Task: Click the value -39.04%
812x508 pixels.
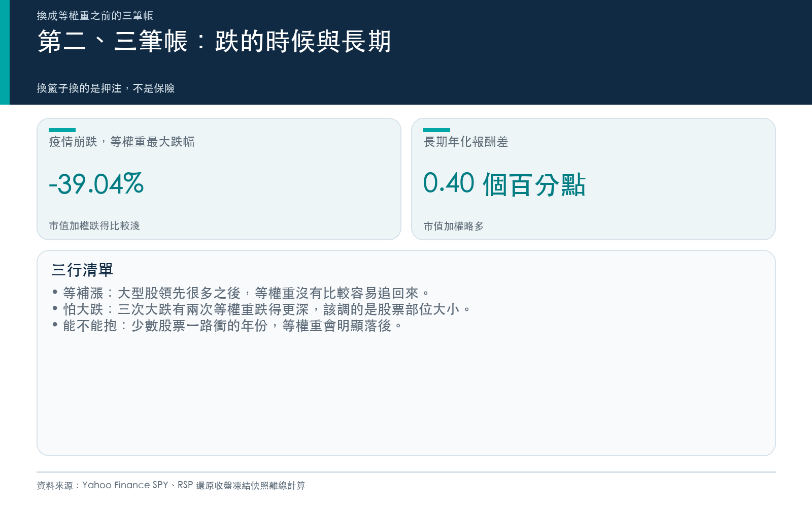Action: click(96, 184)
